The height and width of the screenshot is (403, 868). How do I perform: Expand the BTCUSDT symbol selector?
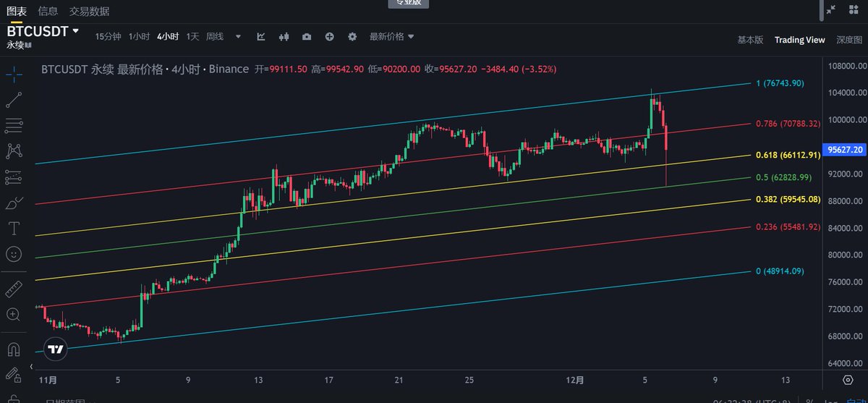click(x=75, y=31)
